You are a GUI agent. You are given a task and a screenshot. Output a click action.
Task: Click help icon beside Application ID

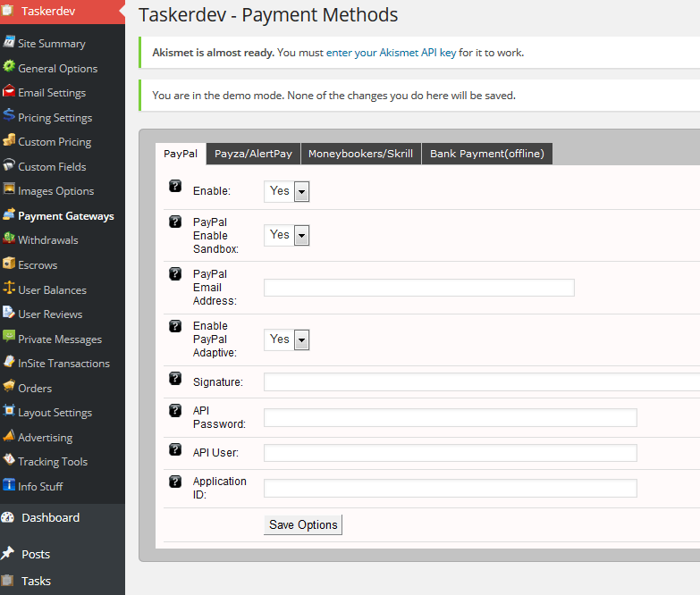(x=175, y=482)
